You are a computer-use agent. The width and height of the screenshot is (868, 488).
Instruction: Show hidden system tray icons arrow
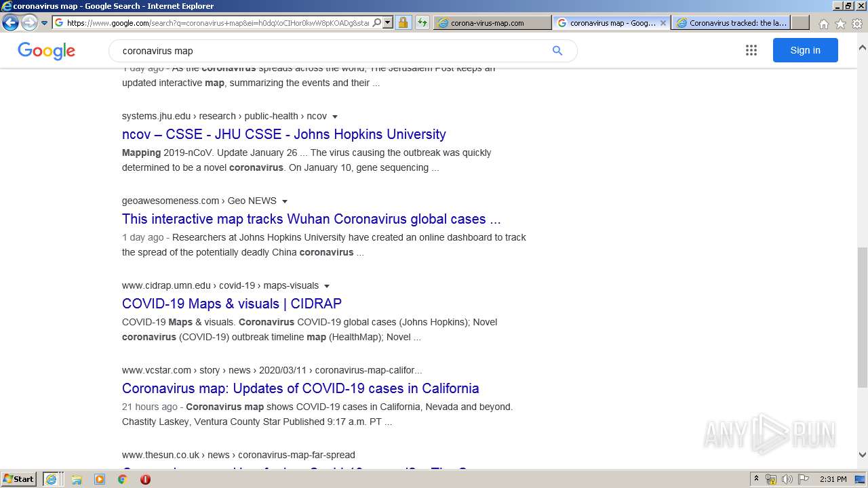756,479
